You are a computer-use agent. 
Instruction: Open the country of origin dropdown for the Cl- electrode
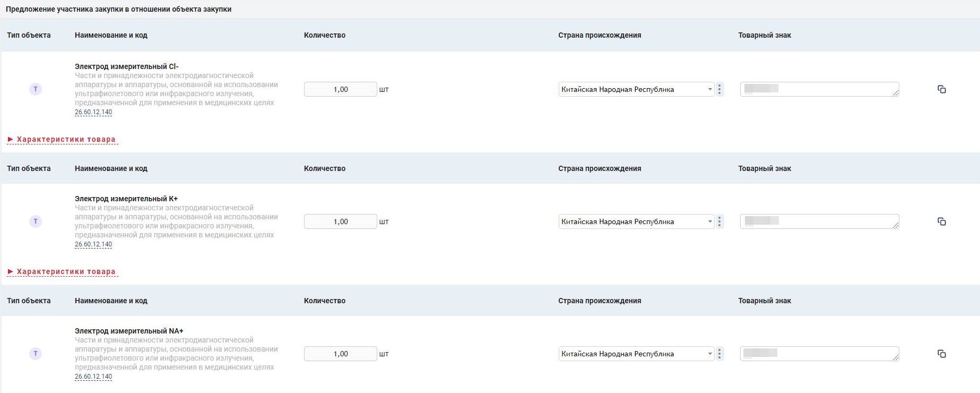point(636,89)
